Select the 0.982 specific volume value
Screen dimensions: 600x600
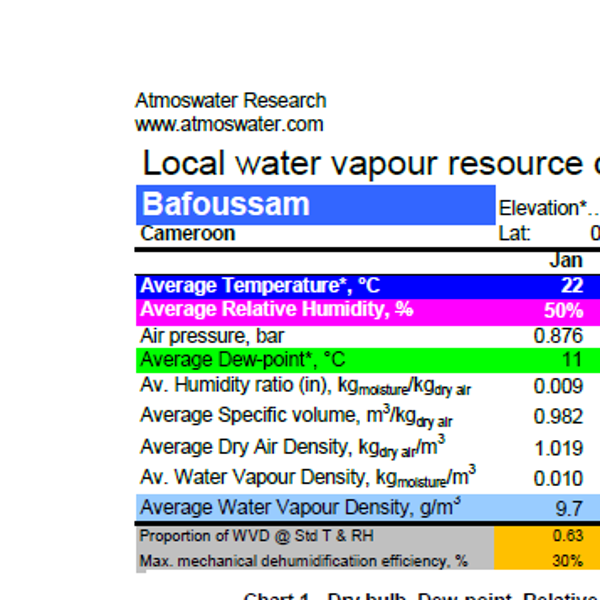pos(558,417)
